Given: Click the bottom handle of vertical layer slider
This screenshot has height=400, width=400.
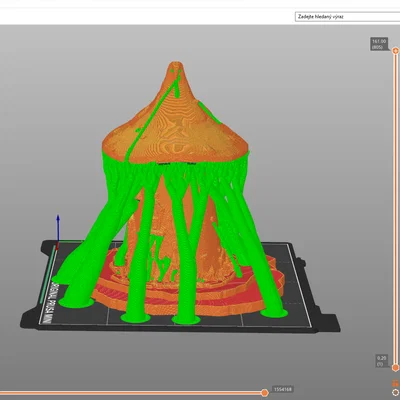Looking at the screenshot, I should (x=395, y=368).
